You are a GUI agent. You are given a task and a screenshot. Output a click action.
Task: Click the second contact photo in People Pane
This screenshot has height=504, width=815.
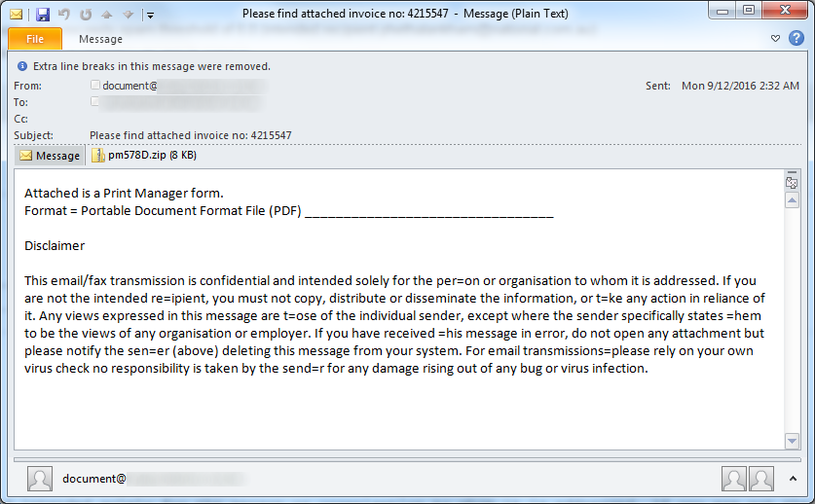click(761, 478)
